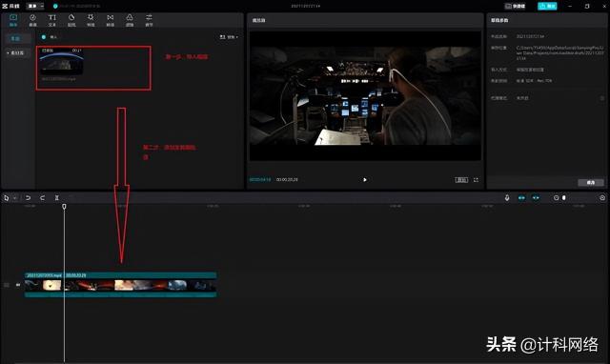Open the Effects panel icon

91,20
